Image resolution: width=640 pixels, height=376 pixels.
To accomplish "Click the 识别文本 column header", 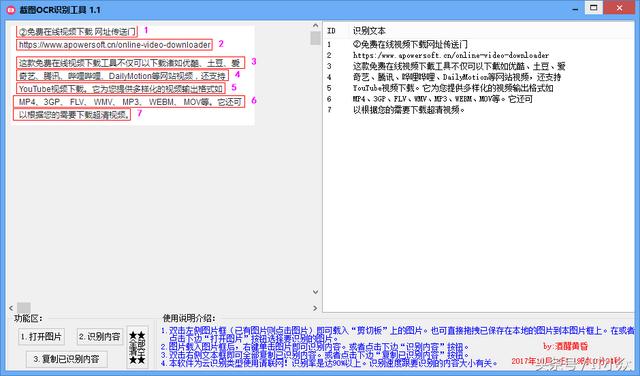I will tap(369, 31).
